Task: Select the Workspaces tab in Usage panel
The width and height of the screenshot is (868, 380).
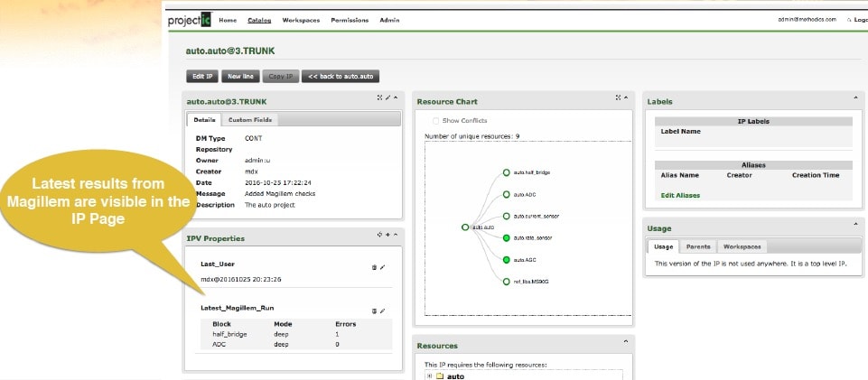Action: pyautogui.click(x=742, y=246)
